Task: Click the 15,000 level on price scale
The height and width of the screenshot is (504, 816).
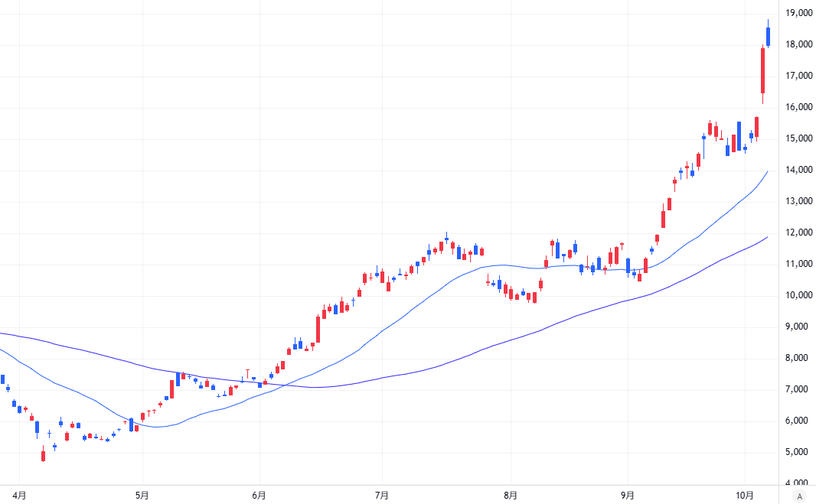Action: click(798, 138)
